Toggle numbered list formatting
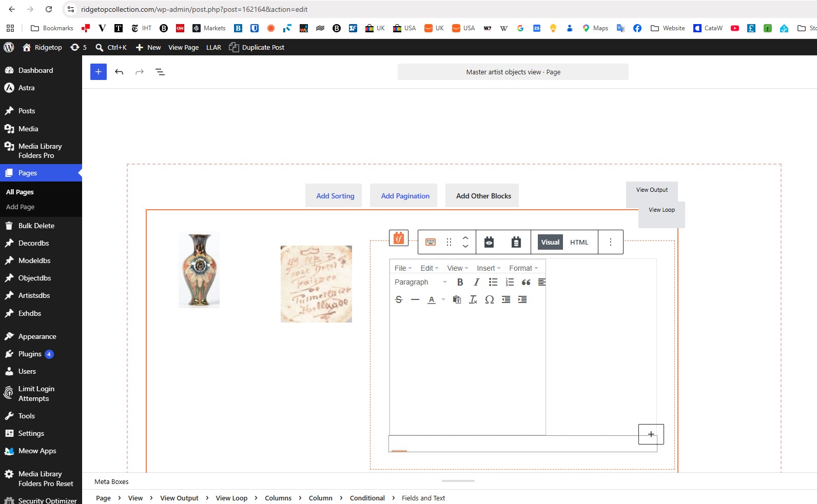This screenshot has height=504, width=817. click(x=510, y=282)
